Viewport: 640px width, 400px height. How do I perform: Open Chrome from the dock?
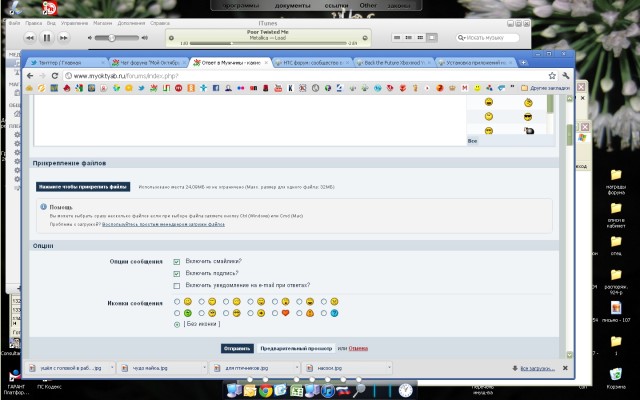tap(264, 390)
